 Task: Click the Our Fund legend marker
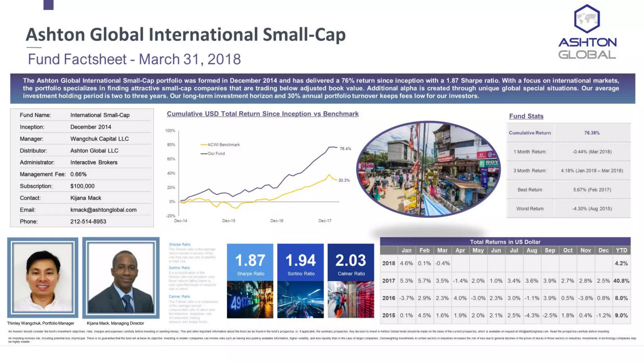(x=204, y=154)
